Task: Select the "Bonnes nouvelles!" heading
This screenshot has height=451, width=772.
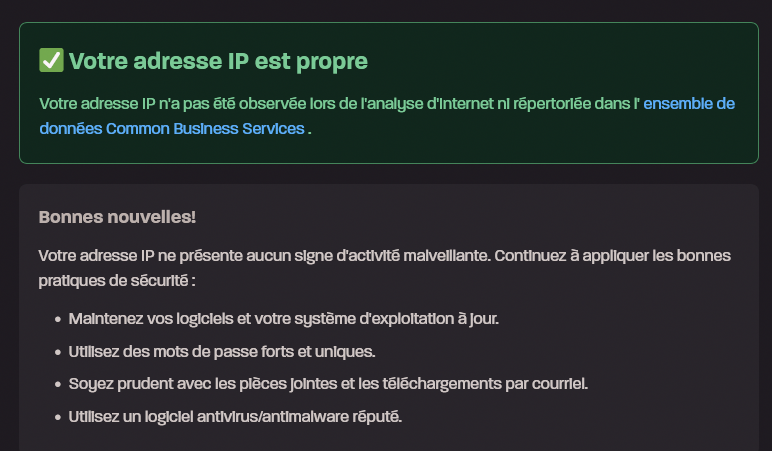Action: pos(117,217)
